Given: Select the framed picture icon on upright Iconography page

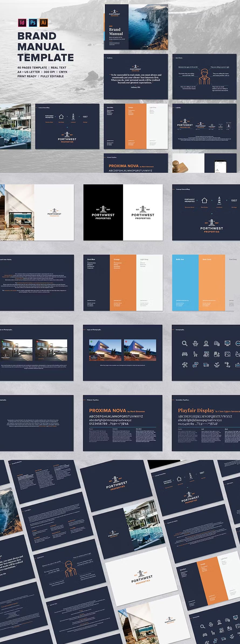Looking at the screenshot, I should pyautogui.click(x=227, y=354).
